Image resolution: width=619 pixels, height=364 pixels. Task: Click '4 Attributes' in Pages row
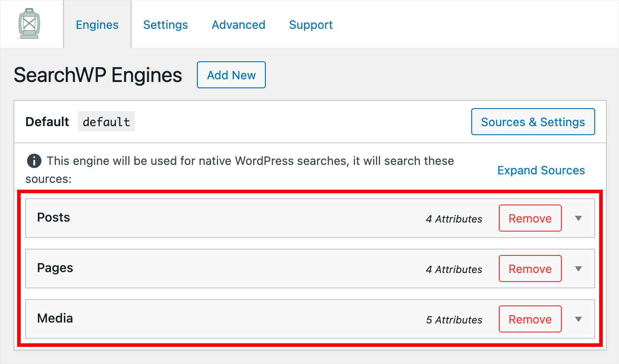click(x=454, y=269)
